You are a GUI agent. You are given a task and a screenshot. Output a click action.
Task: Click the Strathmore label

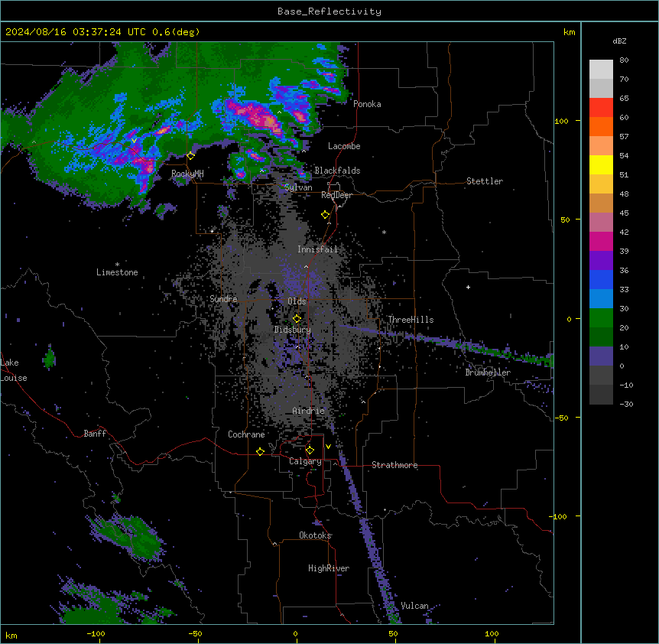[394, 465]
